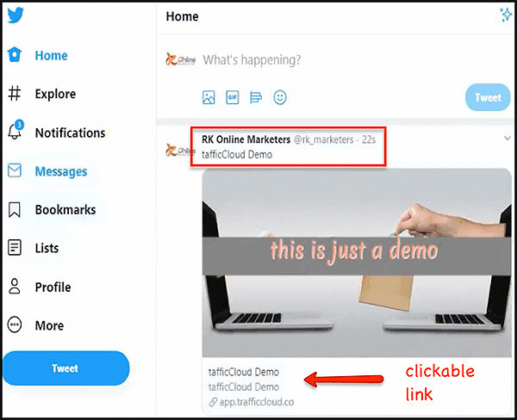This screenshot has height=420, width=517.
Task: Click the Twitter bird logo
Action: [16, 15]
